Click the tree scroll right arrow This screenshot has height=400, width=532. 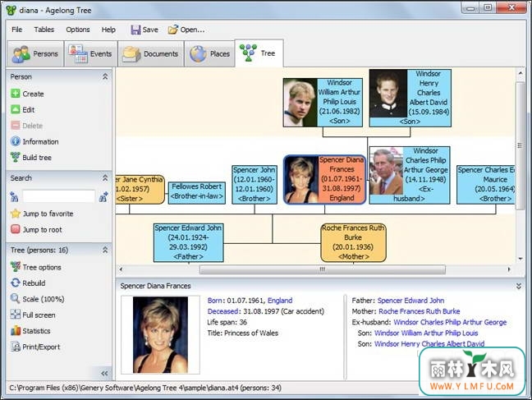pos(509,269)
